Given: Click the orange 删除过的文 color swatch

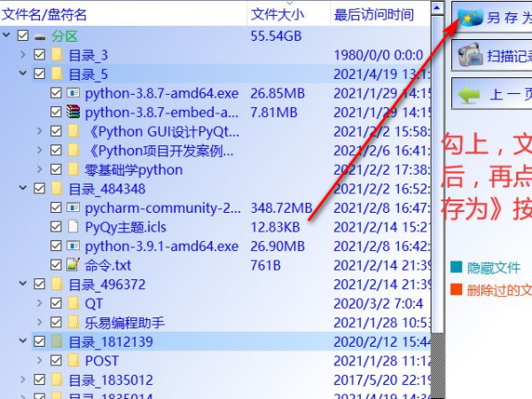Looking at the screenshot, I should tap(457, 289).
